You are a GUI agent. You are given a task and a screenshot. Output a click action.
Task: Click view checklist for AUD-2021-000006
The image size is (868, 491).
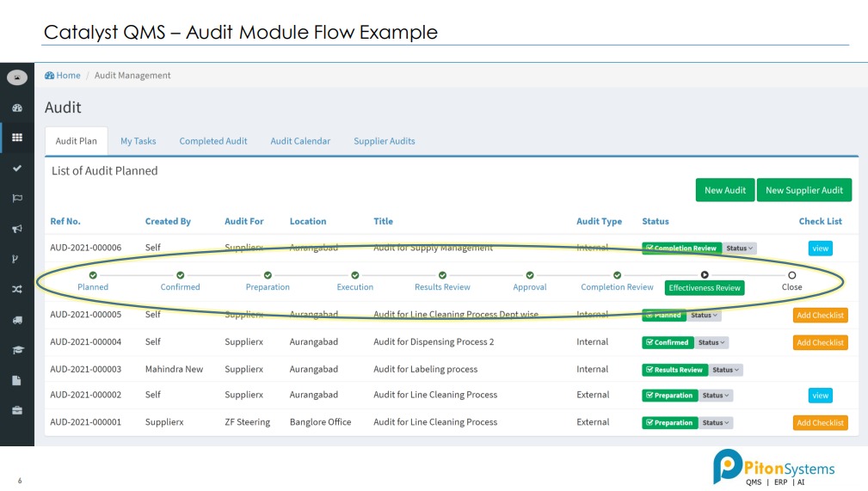820,249
